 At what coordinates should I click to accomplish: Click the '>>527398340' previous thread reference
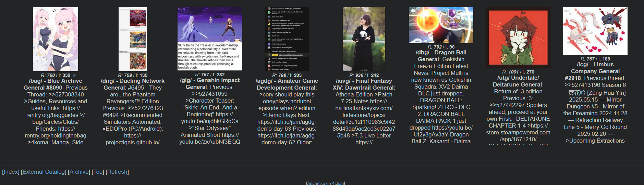tap(66, 94)
